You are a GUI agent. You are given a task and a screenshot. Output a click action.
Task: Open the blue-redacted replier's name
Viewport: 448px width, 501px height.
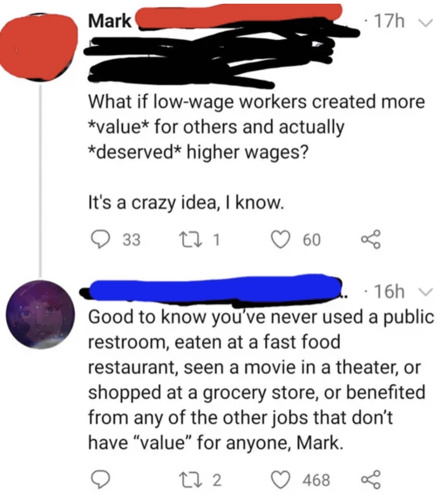click(212, 289)
